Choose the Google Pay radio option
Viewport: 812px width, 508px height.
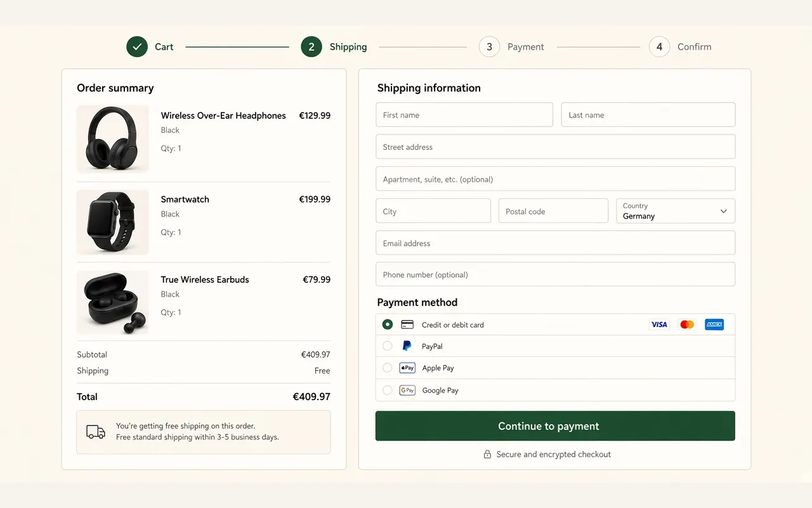(388, 390)
